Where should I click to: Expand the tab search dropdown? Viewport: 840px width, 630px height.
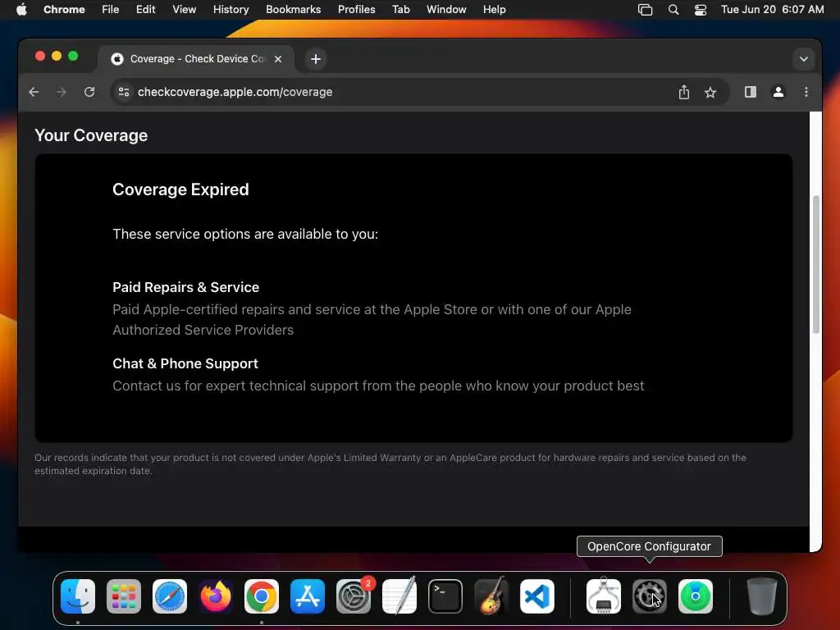pos(804,59)
